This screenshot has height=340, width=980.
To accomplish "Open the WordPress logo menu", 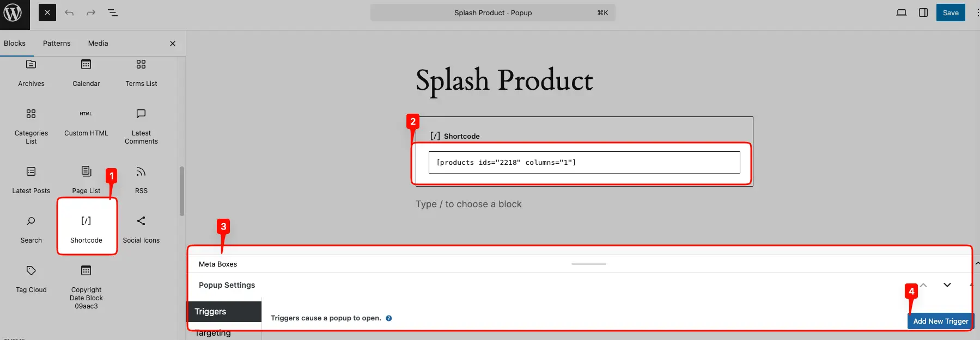I will 13,13.
